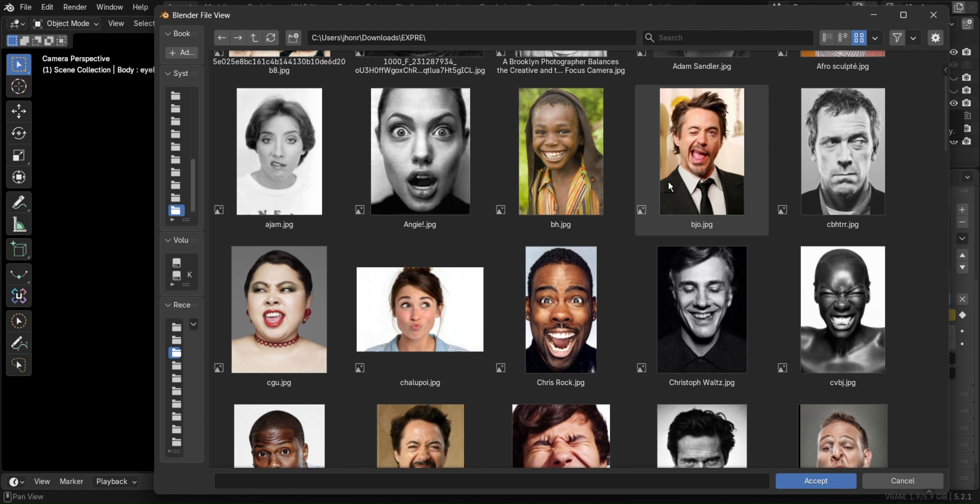980x504 pixels.
Task: Open the Blender logo menu
Action: (x=9, y=7)
